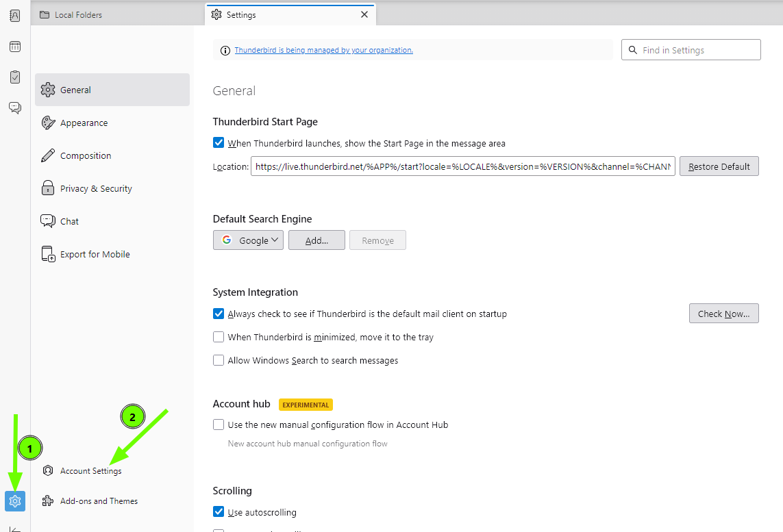Enable move to tray when minimized
The width and height of the screenshot is (783, 532).
pyautogui.click(x=219, y=337)
